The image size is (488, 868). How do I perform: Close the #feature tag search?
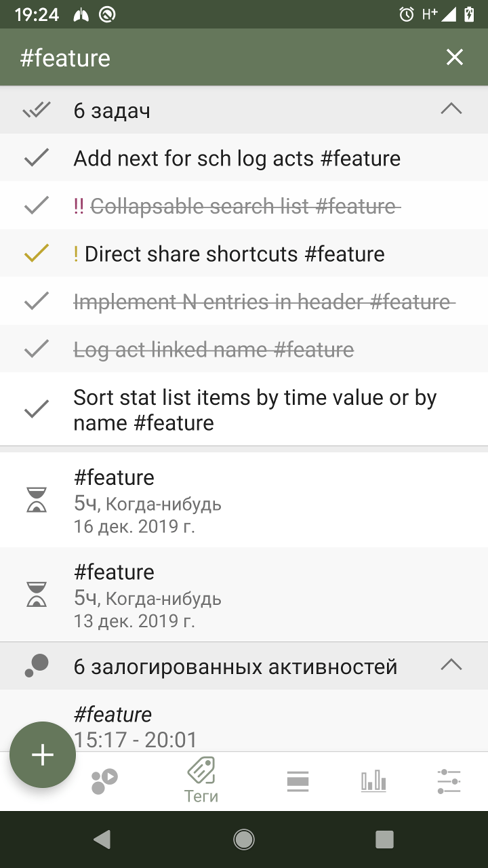point(454,58)
